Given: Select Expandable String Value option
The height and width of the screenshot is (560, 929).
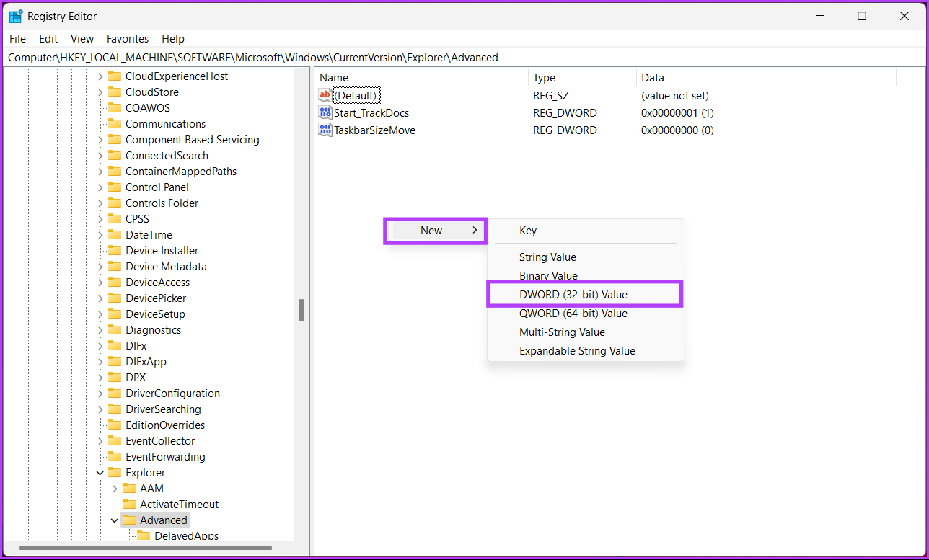Looking at the screenshot, I should [585, 351].
